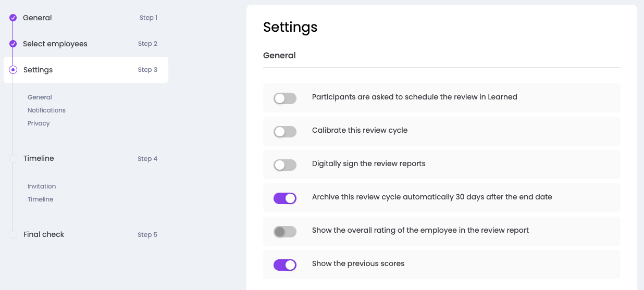The height and width of the screenshot is (290, 644).
Task: Go to the General step 1
Action: 38,18
